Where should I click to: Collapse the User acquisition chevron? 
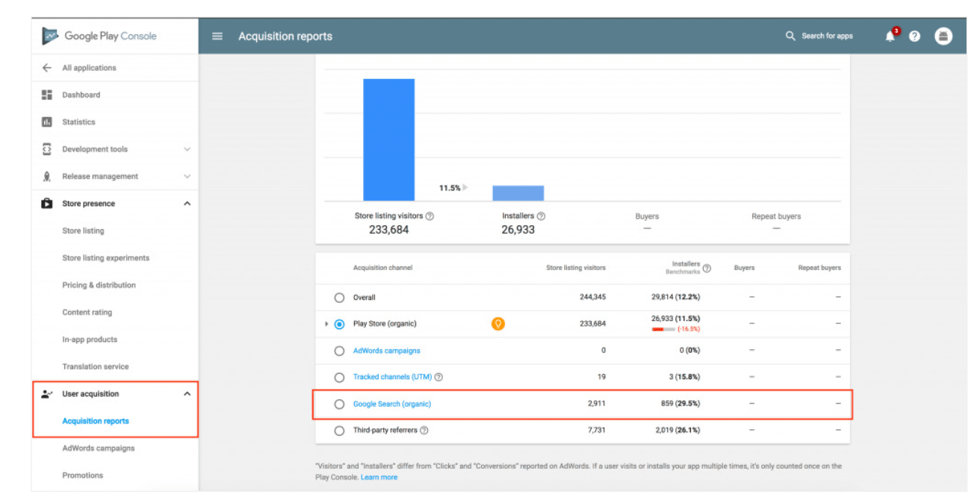tap(187, 394)
